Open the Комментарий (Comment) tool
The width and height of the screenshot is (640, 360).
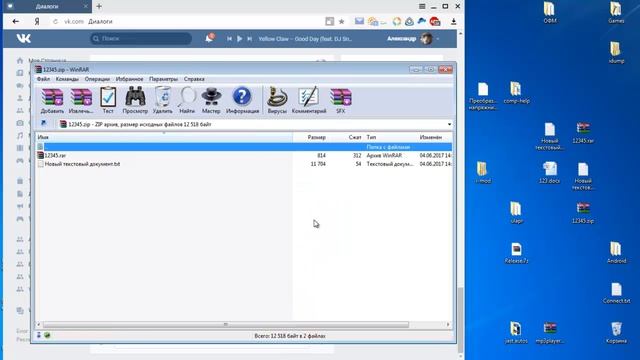coord(309,100)
